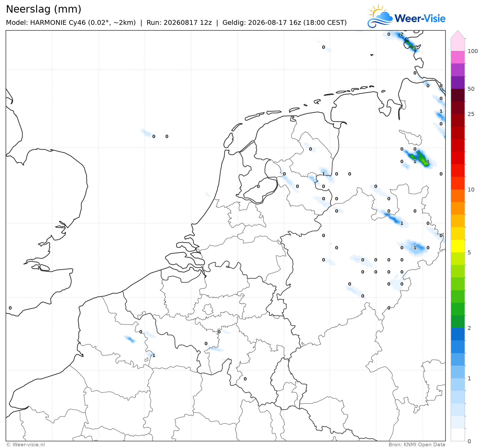Select the light blue 1 mm color band
The image size is (486, 448).
pyautogui.click(x=458, y=372)
